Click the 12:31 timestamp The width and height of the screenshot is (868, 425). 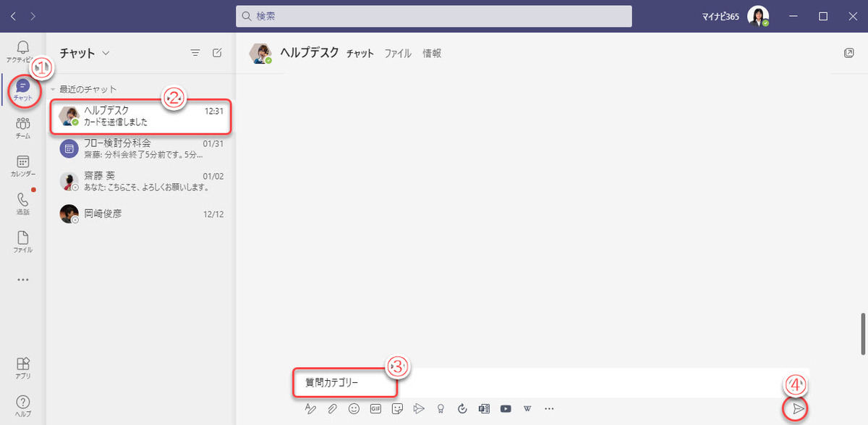click(213, 110)
